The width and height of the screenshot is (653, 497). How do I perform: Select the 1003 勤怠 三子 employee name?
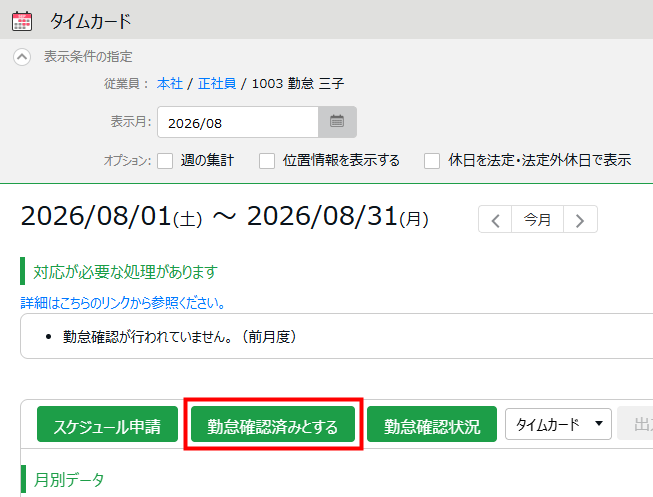(298, 83)
